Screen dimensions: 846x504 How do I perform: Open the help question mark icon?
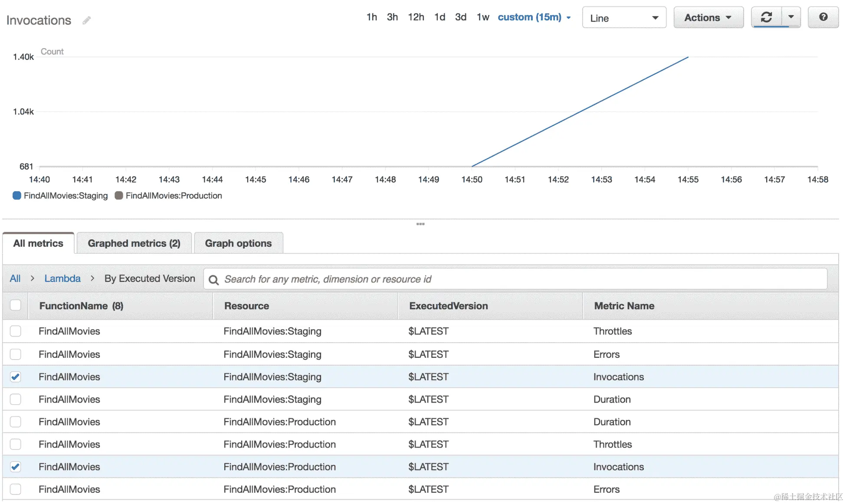point(823,17)
